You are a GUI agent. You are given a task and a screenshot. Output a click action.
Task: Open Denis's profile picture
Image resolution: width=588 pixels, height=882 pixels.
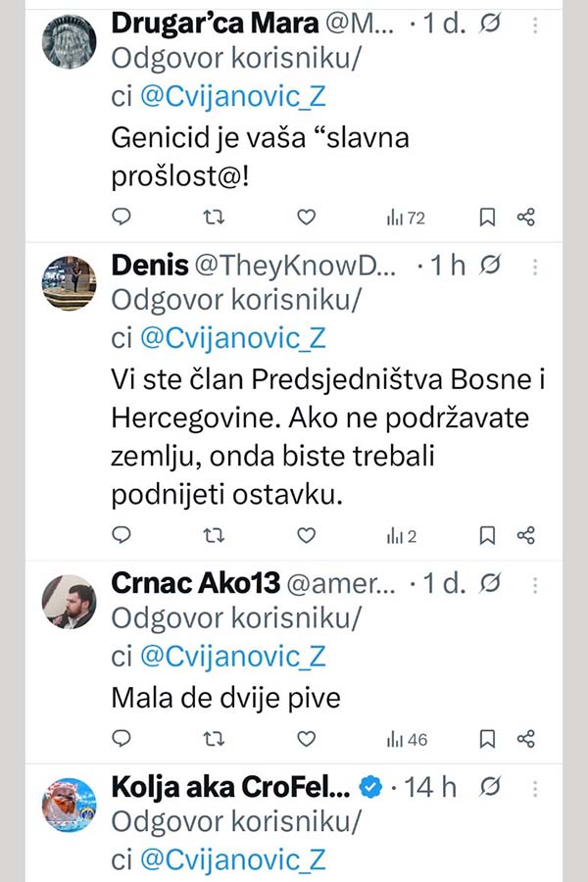coord(70,282)
